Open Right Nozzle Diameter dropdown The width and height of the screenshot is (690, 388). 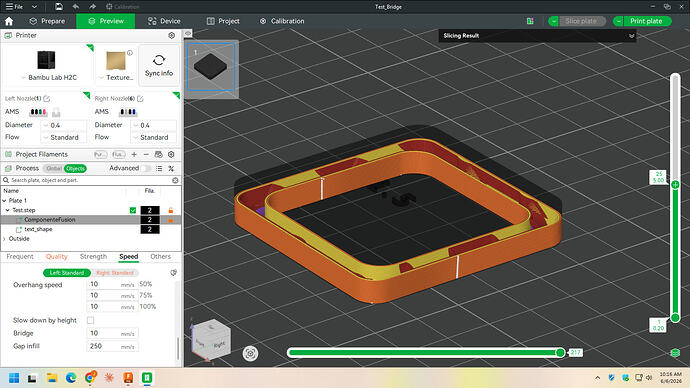(154, 125)
